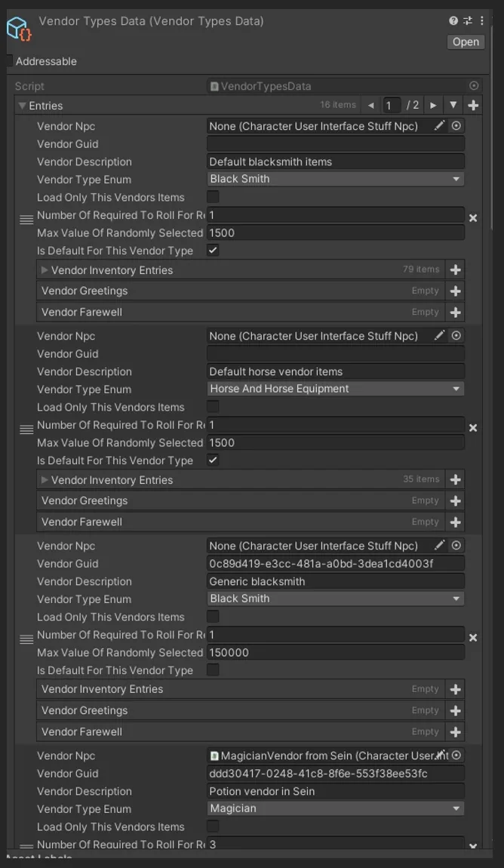Collapse the Entries list foldout

point(22,105)
